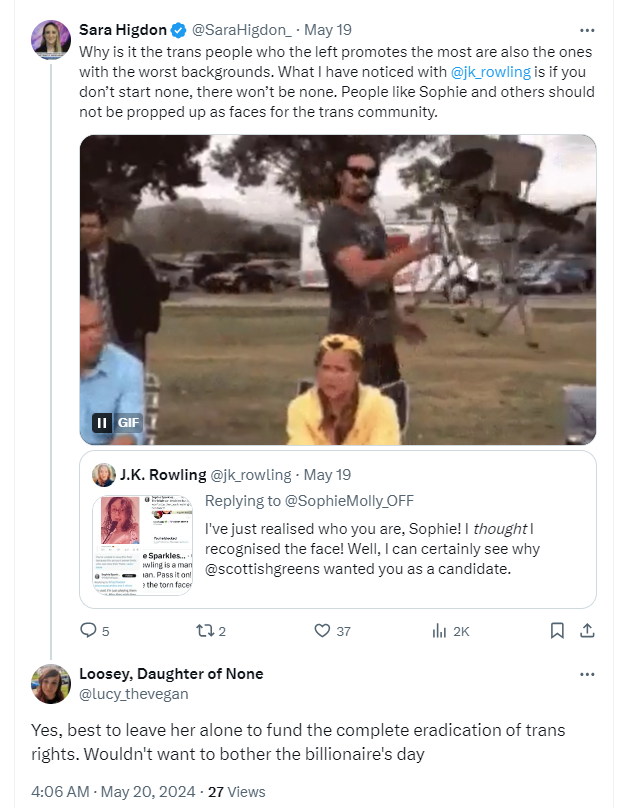Open more options on Sara Higdon's tweet
Screen dimensions: 635x808
pos(587,30)
